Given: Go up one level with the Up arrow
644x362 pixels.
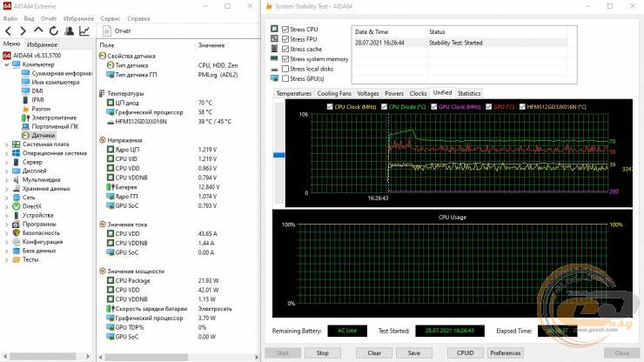Looking at the screenshot, I should (38, 30).
